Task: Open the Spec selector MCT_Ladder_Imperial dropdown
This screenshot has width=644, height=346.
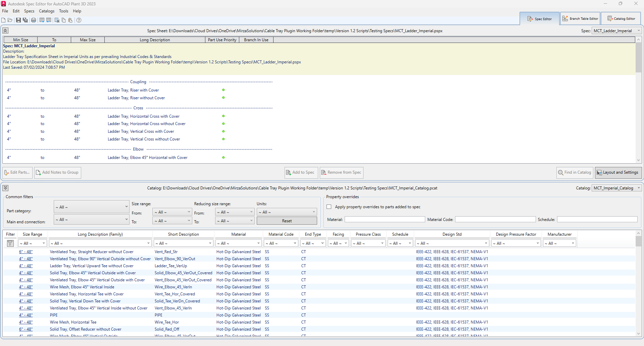Action: [x=616, y=31]
